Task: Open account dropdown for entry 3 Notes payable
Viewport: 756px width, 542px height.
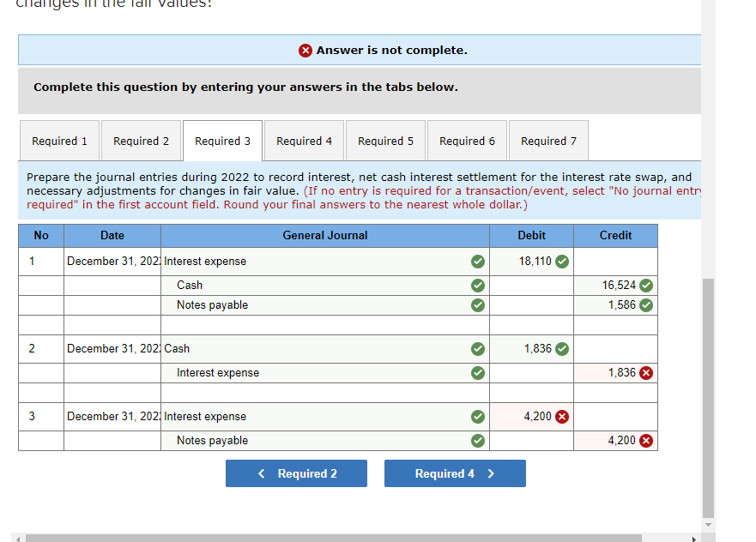Action: point(325,440)
